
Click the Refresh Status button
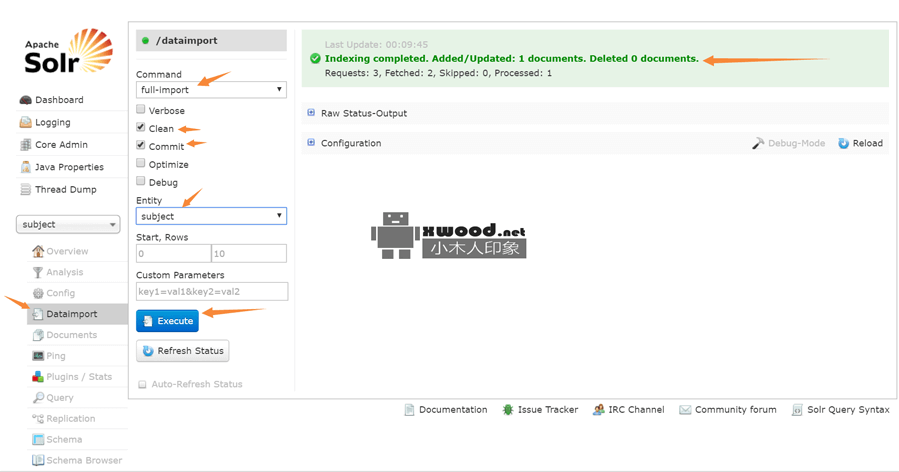pos(182,350)
